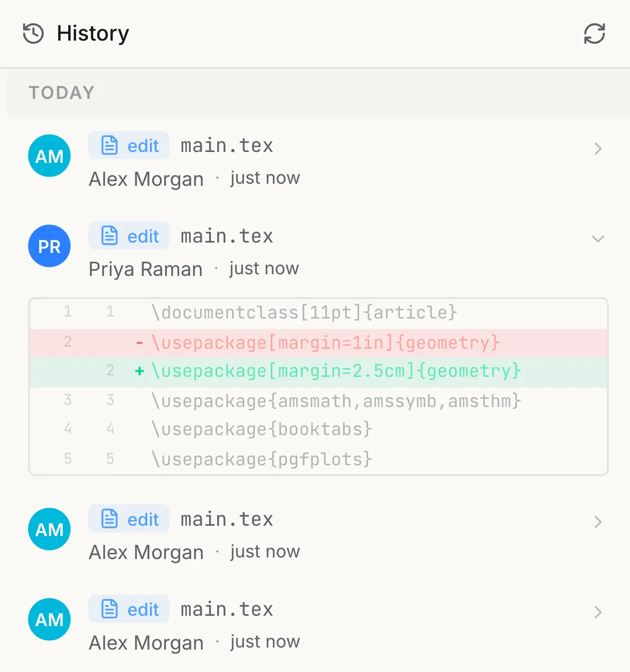The height and width of the screenshot is (672, 630).
Task: Click the History panel title
Action: click(x=93, y=33)
